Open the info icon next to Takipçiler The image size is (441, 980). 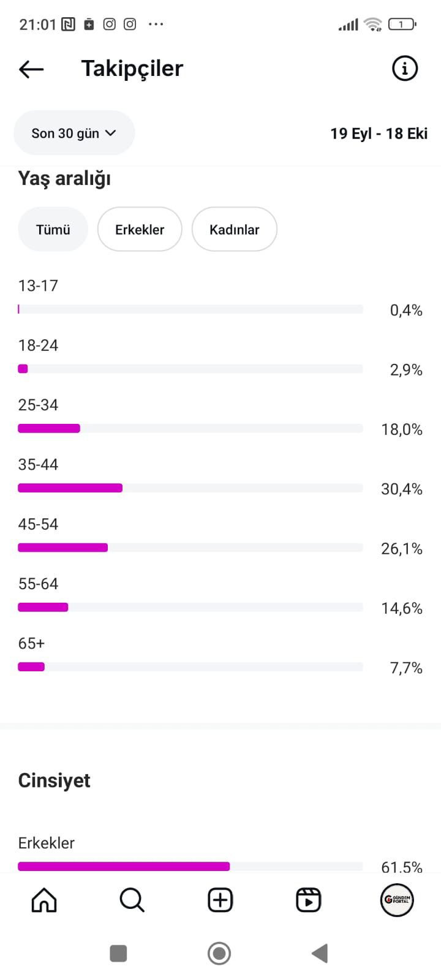tap(404, 68)
